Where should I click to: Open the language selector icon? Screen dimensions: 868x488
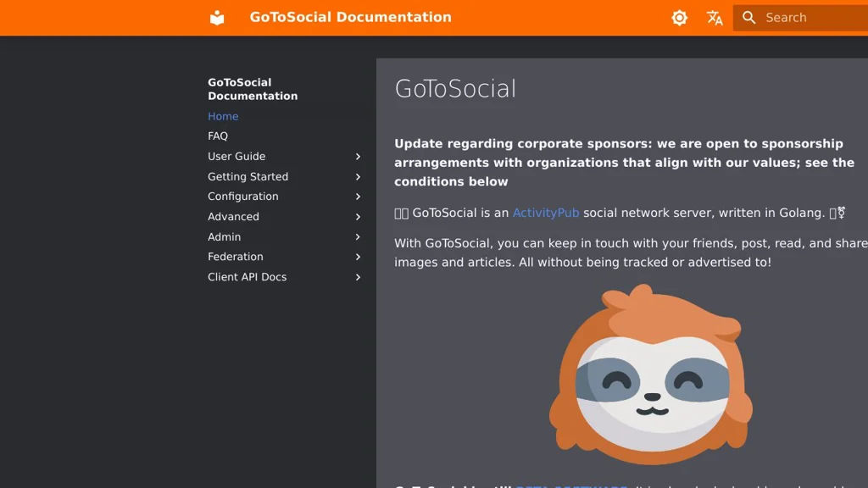(715, 18)
